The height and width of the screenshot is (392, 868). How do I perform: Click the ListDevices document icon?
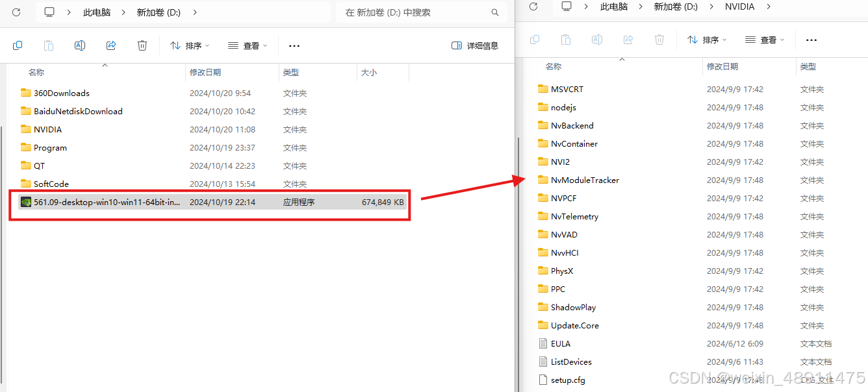(x=543, y=361)
